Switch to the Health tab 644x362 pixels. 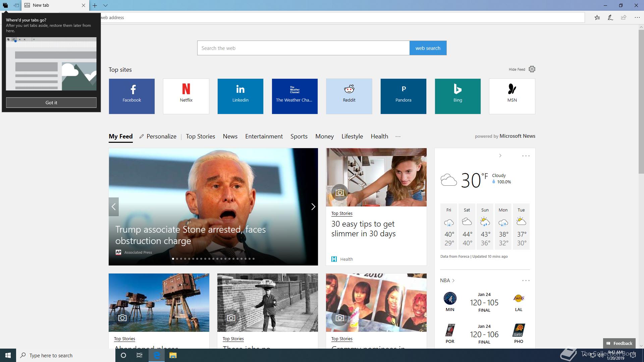(379, 136)
